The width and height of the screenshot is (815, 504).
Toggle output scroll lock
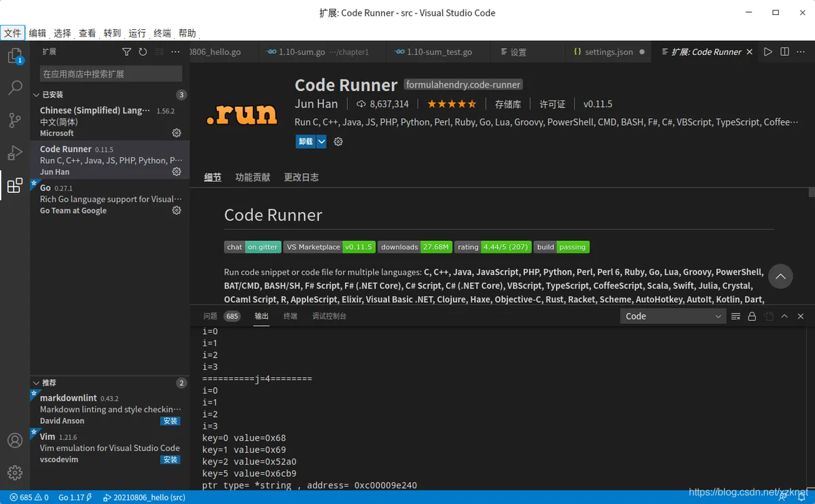point(752,317)
